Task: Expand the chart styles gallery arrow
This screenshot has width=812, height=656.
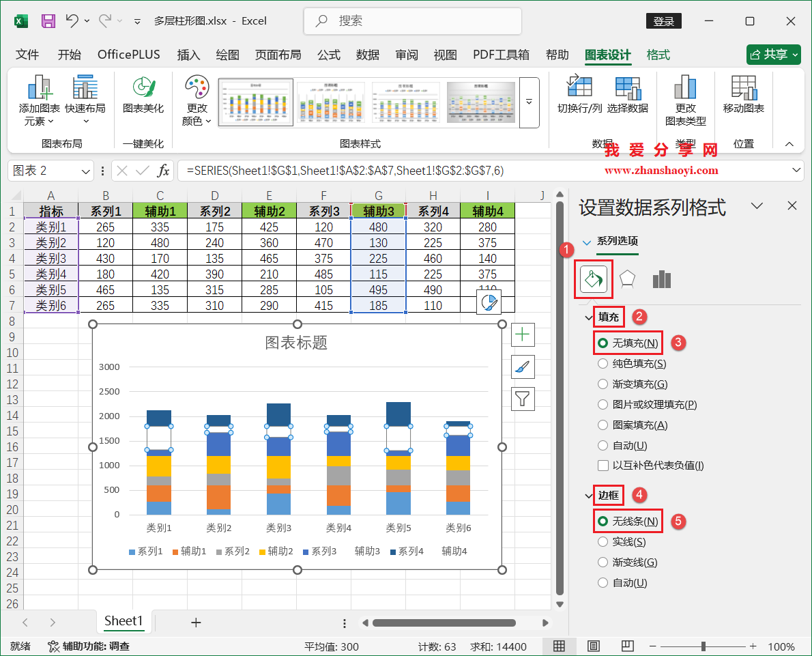Action: coord(530,102)
